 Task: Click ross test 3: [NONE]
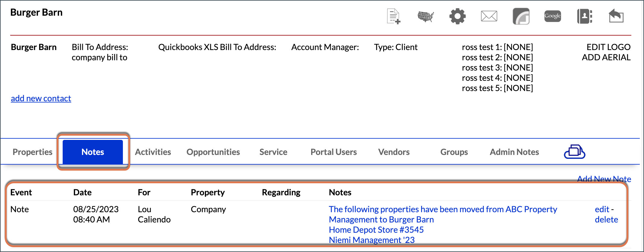pyautogui.click(x=497, y=68)
